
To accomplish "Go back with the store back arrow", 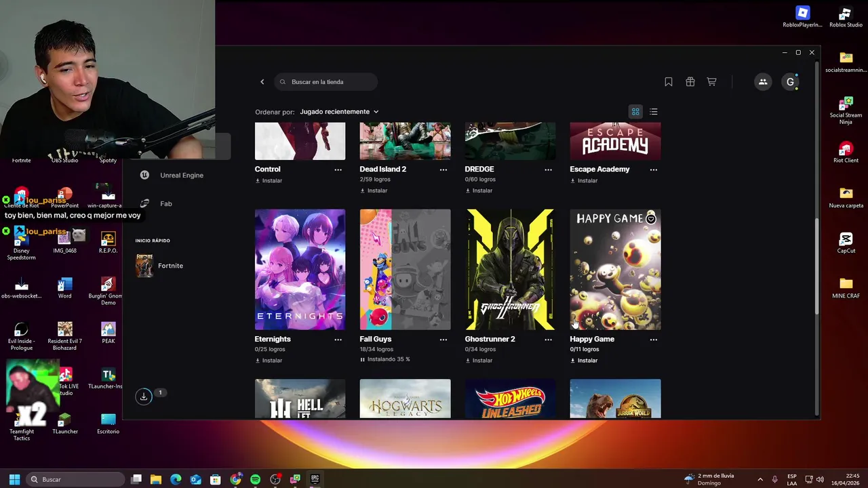I will 262,82.
